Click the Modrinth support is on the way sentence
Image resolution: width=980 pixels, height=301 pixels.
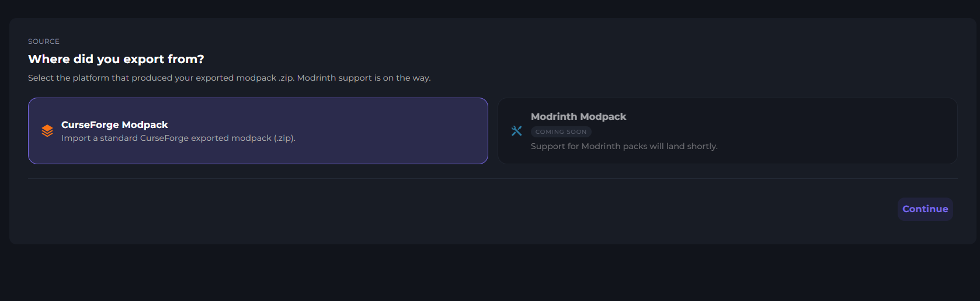363,78
